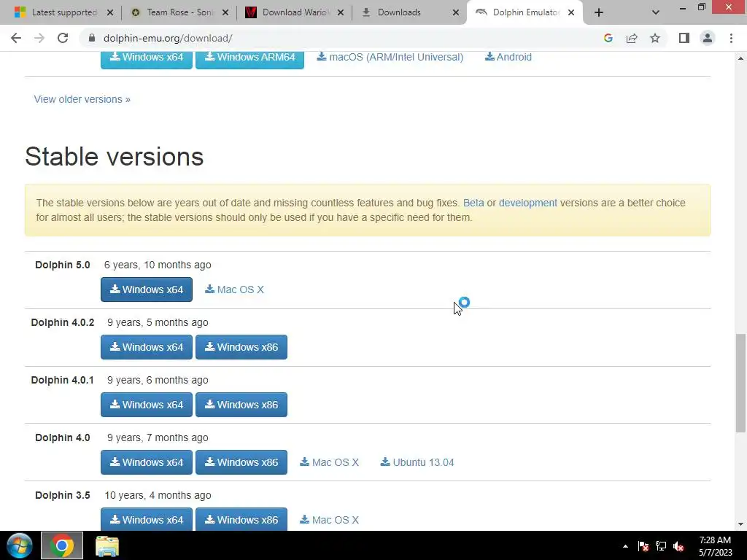
Task: Open Windows Explorer from the taskbar
Action: [x=107, y=545]
